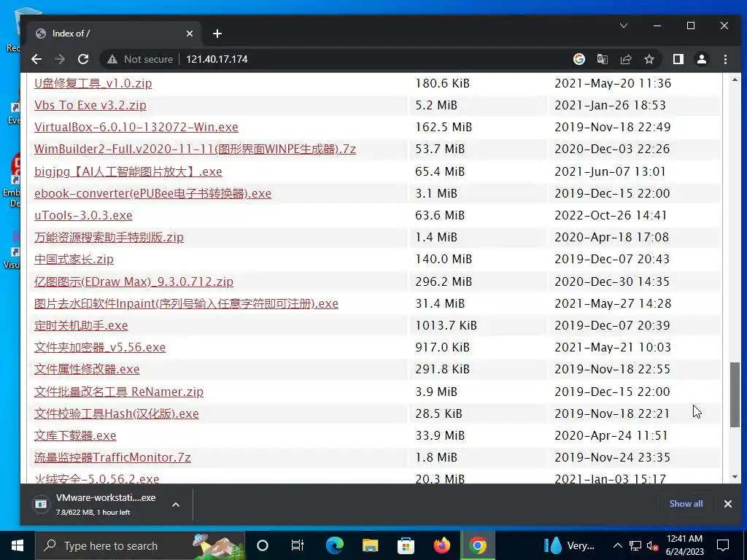Viewport: 747px width, 560px height.
Task: Open the Not secure site info warning
Action: click(139, 59)
